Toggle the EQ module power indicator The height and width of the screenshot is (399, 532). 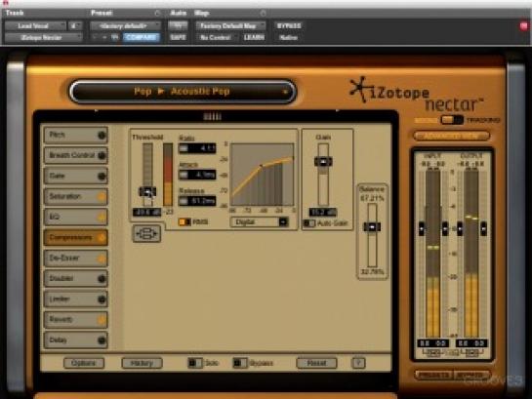point(102,218)
